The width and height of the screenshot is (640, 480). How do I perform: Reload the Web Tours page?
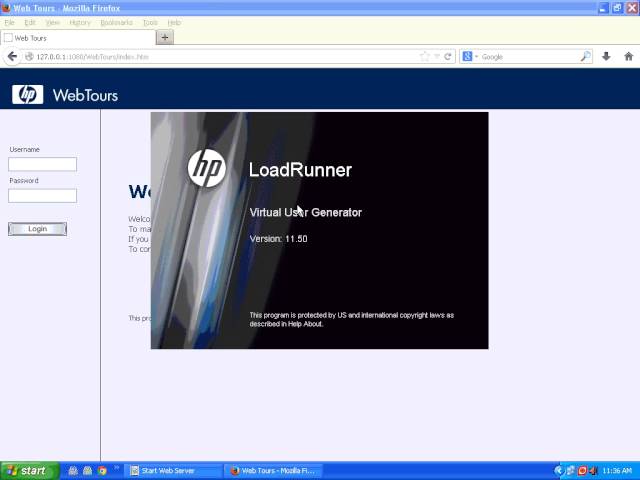pos(448,56)
